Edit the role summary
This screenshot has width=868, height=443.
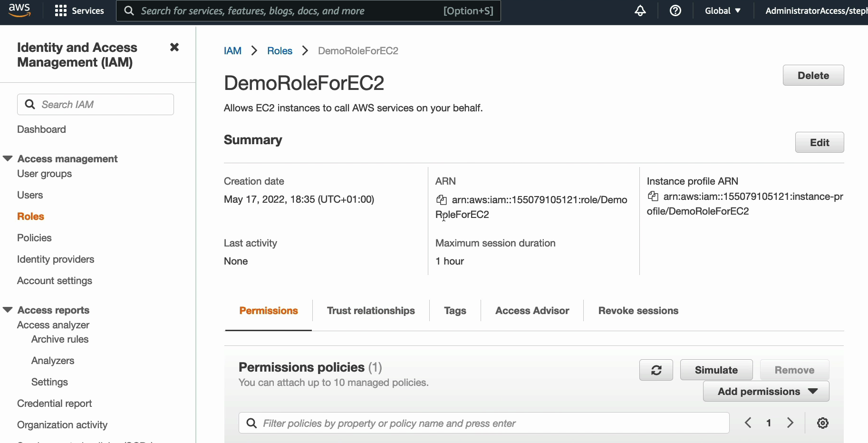820,142
